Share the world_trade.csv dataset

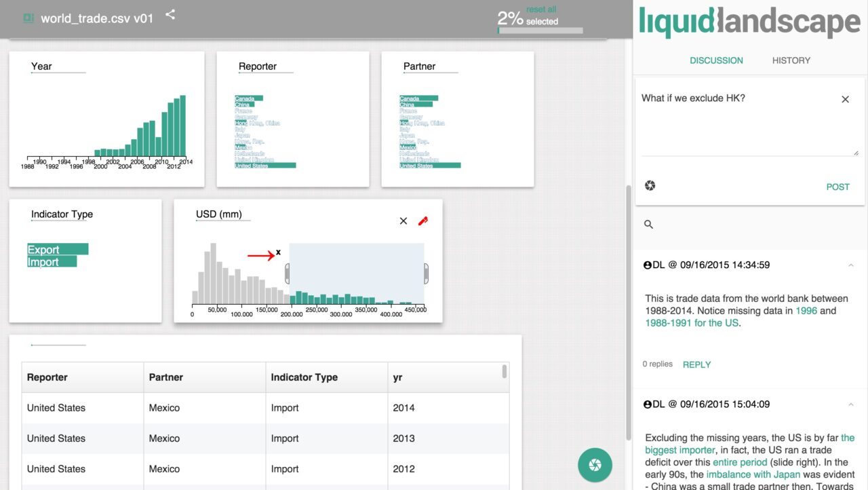tap(170, 14)
